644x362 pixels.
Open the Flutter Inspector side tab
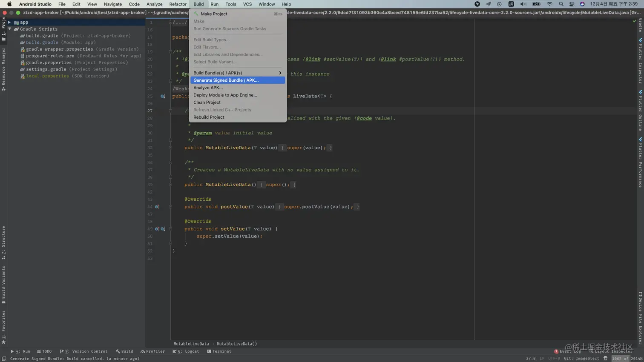640,60
